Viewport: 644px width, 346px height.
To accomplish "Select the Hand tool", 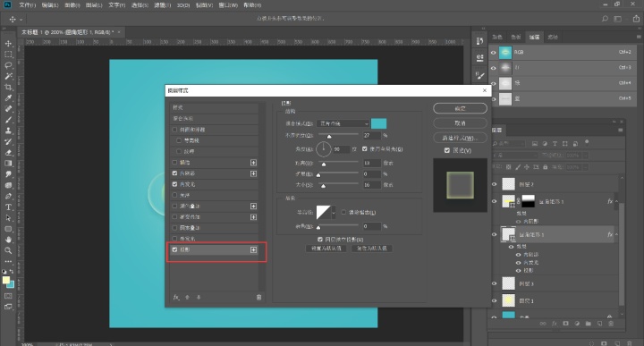I will pos(8,240).
